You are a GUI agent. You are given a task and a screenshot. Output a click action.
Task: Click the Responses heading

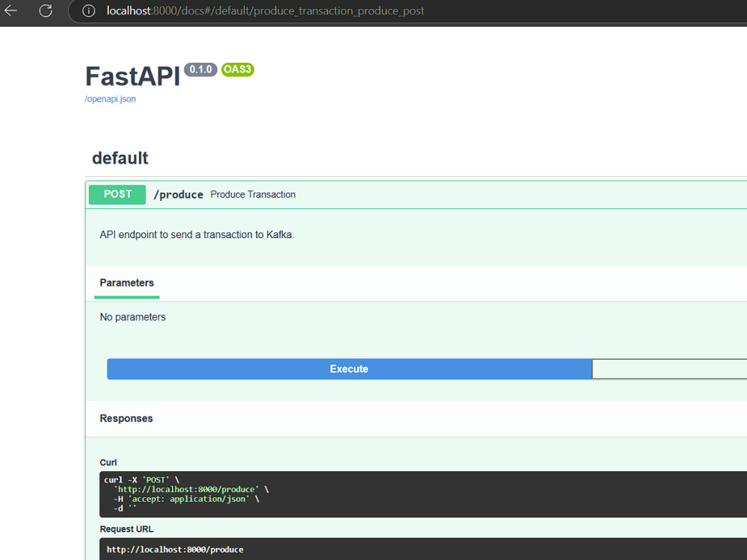point(126,418)
